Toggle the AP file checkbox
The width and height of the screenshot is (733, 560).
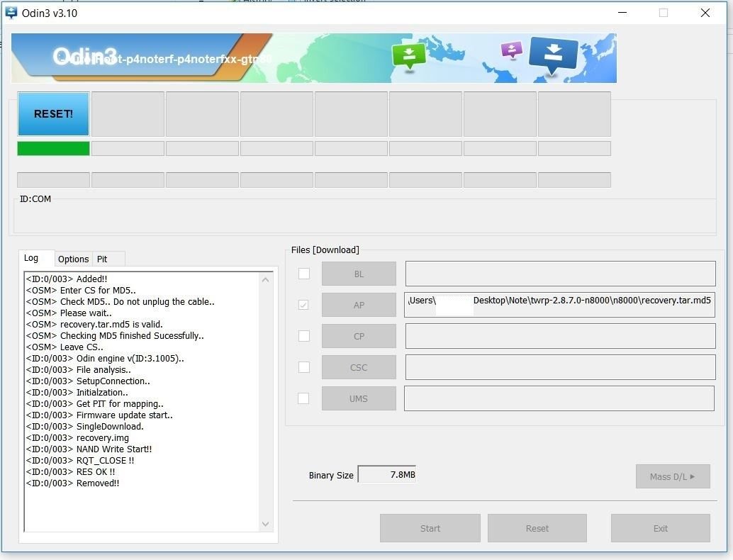coord(303,305)
